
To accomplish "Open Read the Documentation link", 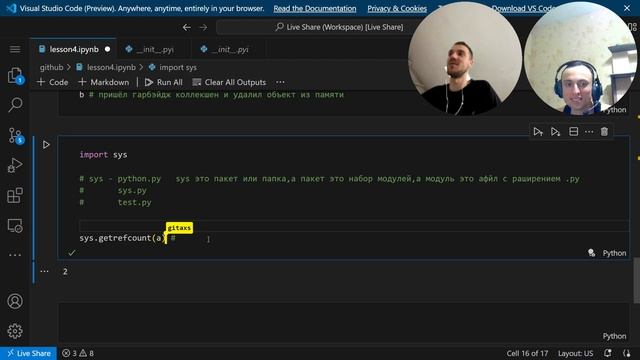I will [x=315, y=8].
